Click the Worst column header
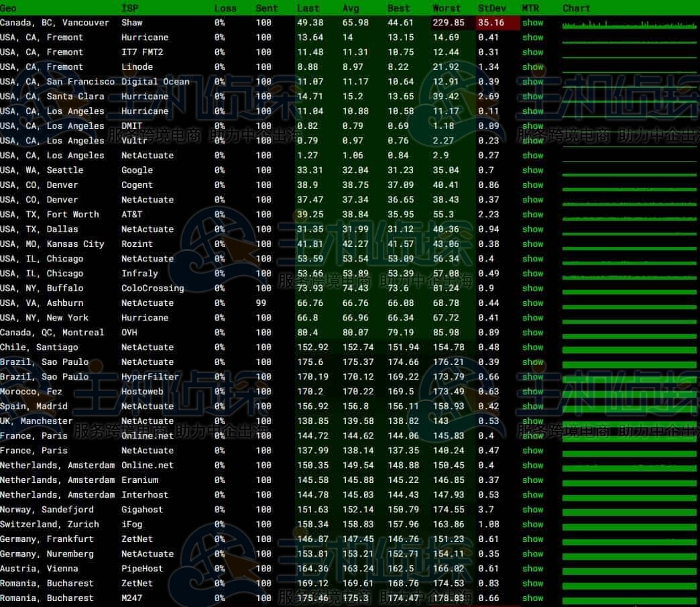Viewport: 700px width, 607px height. 447,8
